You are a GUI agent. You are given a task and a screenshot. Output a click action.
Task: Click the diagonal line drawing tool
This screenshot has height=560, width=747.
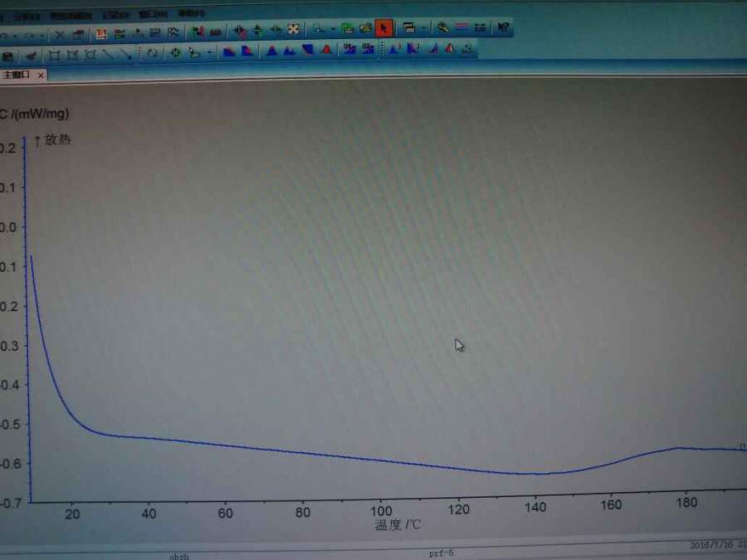point(108,55)
